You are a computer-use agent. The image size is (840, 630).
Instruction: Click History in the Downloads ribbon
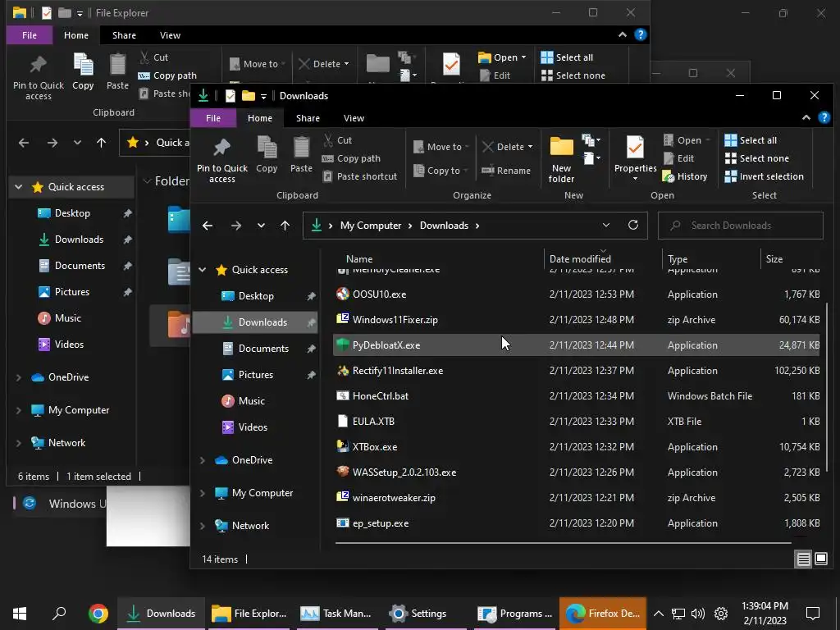[x=685, y=176]
